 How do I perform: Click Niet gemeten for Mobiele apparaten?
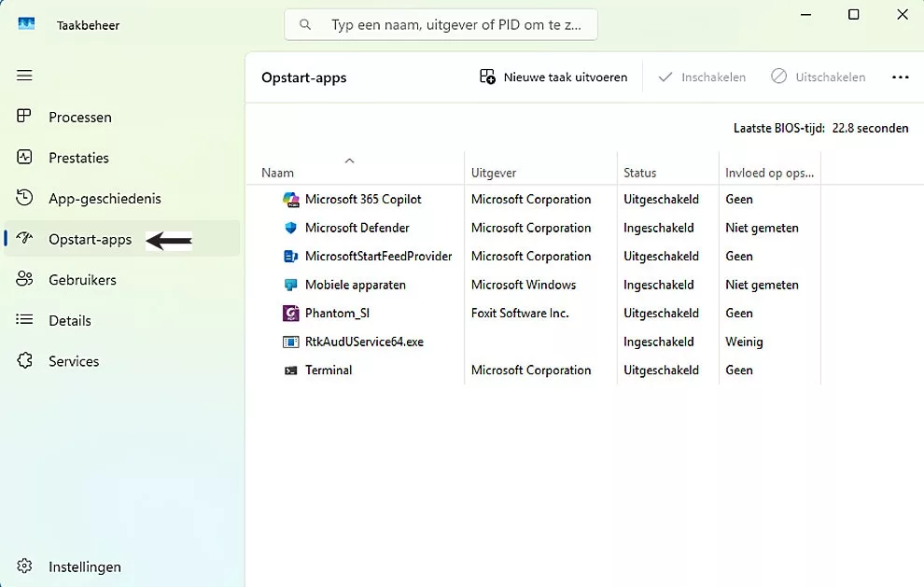762,285
